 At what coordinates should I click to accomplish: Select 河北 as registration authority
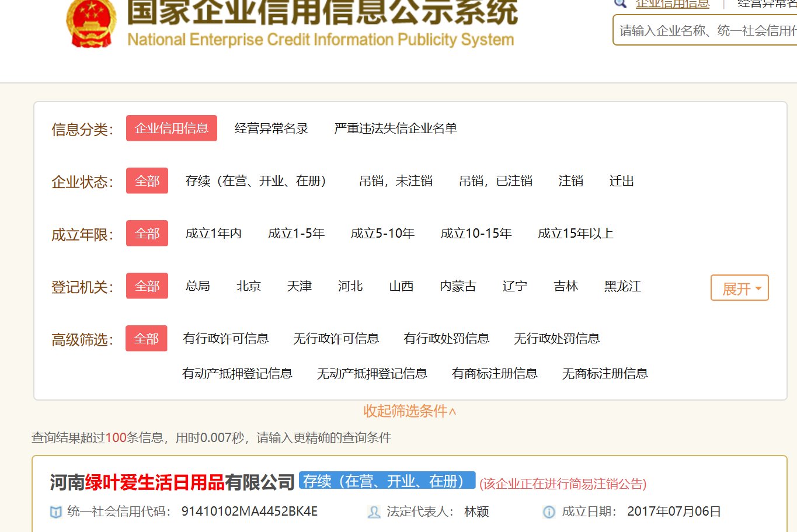click(349, 286)
